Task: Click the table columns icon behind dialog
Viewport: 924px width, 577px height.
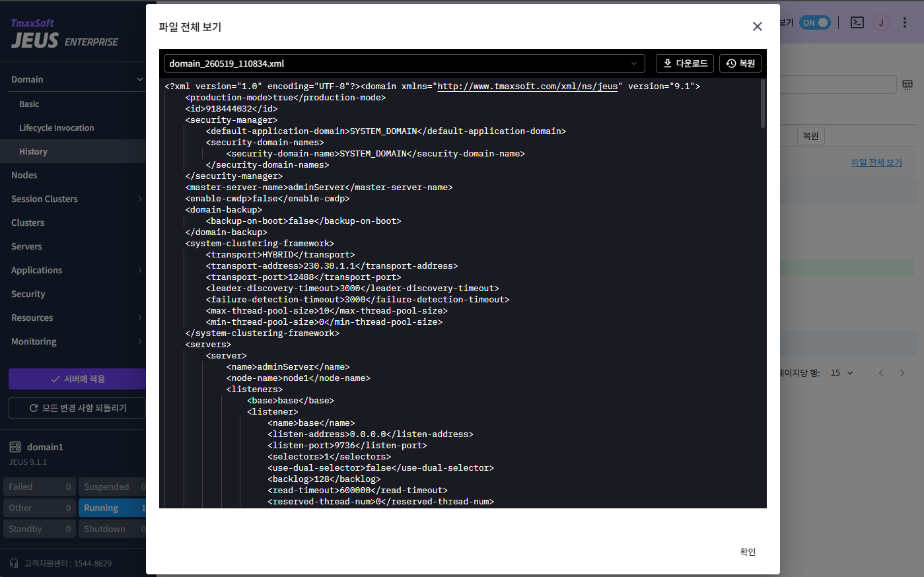Action: [907, 85]
